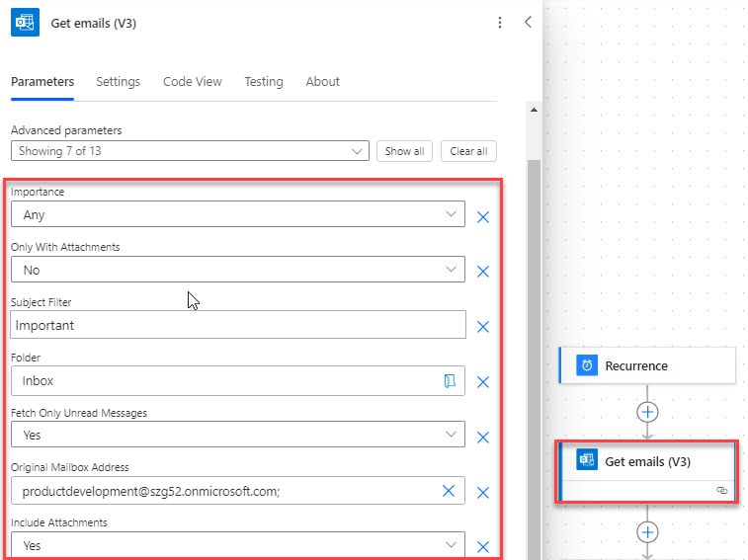Open the Testing tab
Image resolution: width=748 pixels, height=560 pixels.
[x=264, y=82]
